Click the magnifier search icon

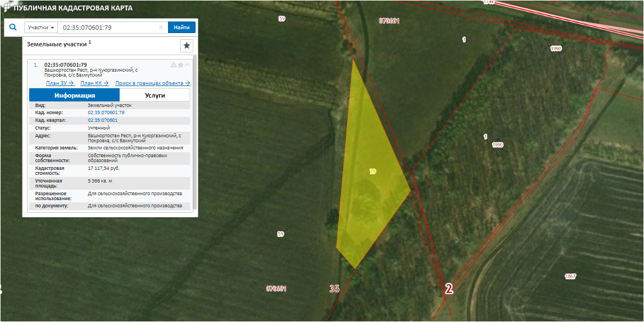13,27
